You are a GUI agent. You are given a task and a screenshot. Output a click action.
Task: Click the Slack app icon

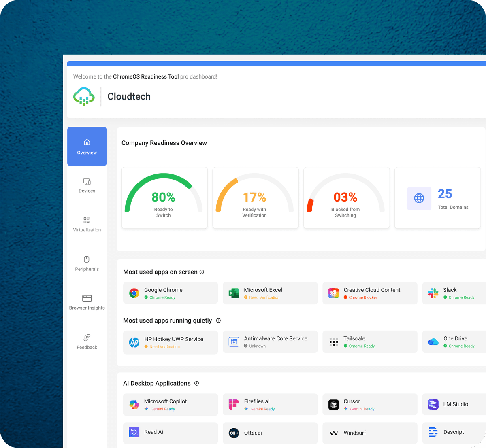[433, 293]
